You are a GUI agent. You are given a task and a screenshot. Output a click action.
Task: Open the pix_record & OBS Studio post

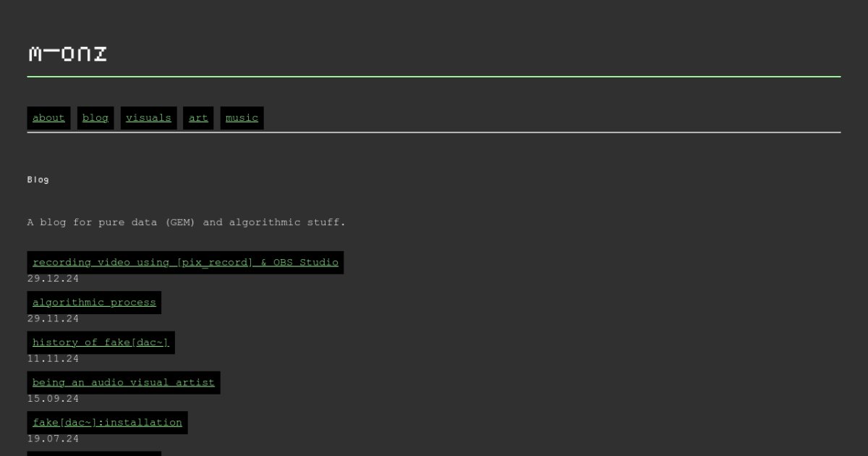pyautogui.click(x=185, y=262)
